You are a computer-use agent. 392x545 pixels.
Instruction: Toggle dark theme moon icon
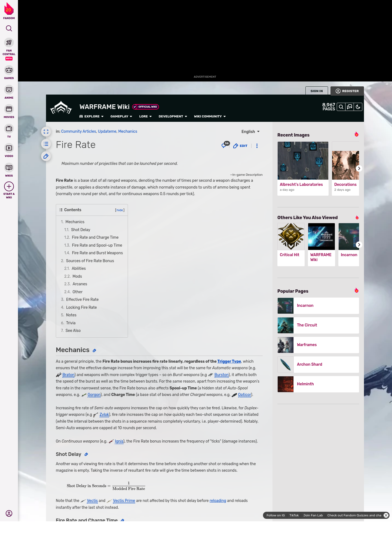click(358, 107)
